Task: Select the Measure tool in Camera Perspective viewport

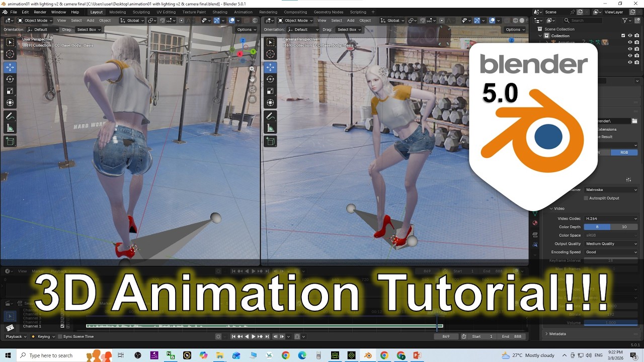Action: (x=270, y=128)
